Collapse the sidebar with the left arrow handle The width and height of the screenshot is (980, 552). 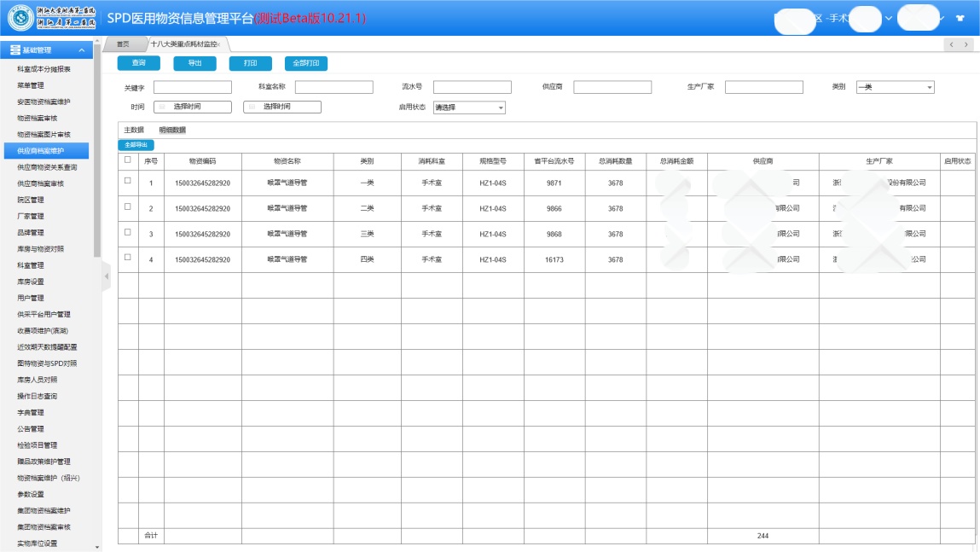tap(107, 276)
